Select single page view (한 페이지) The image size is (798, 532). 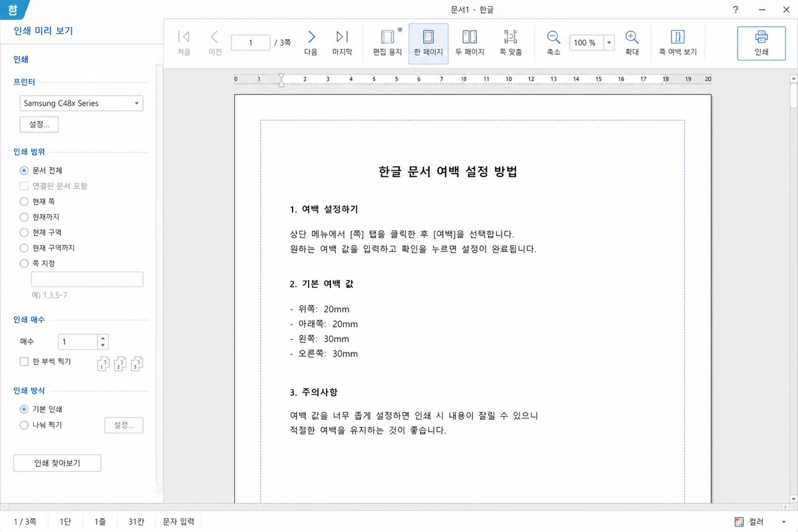click(x=428, y=43)
